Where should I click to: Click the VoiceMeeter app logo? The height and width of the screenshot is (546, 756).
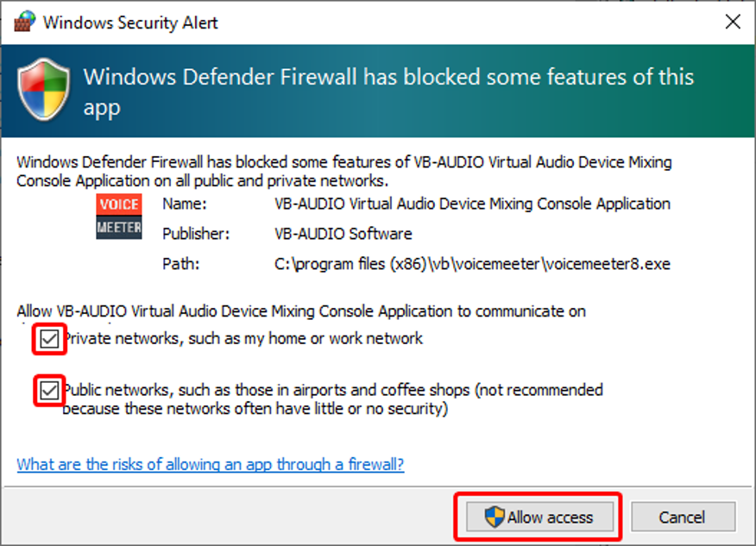[118, 217]
